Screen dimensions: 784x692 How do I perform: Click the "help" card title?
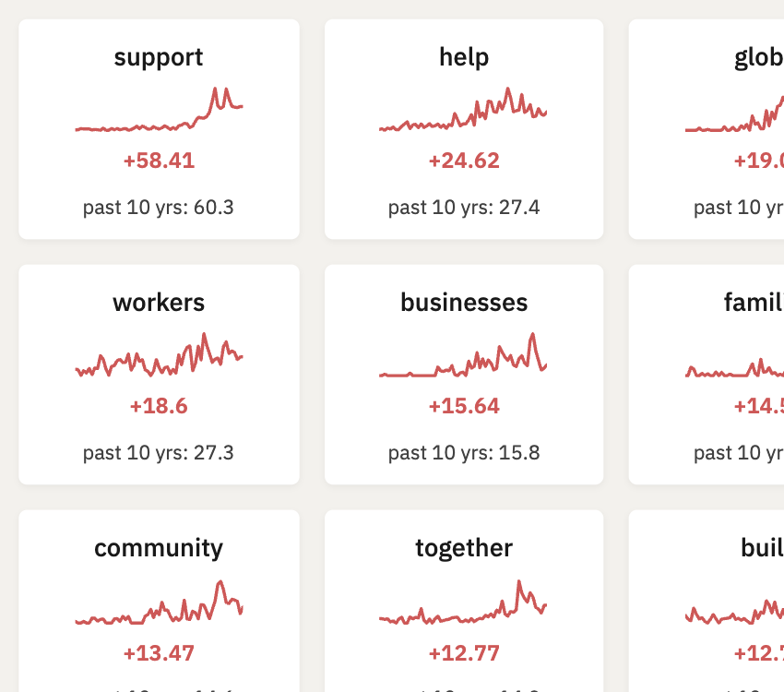(x=464, y=57)
